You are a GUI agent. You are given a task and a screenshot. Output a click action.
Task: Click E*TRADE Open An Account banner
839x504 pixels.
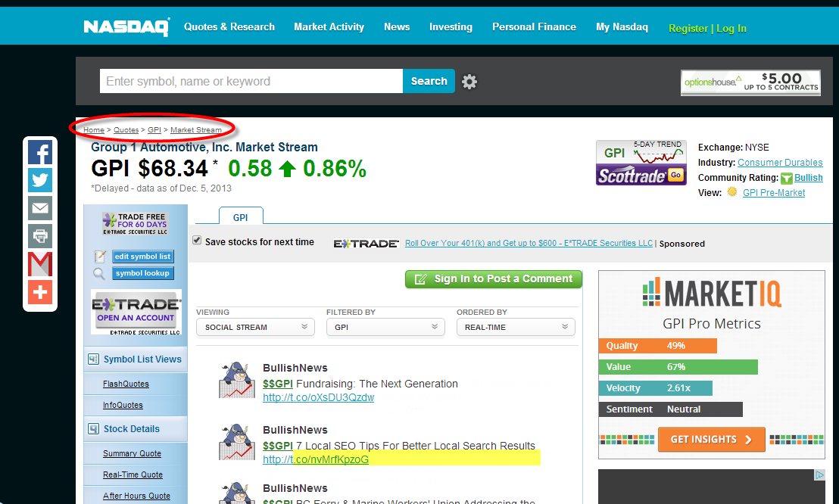pos(136,312)
